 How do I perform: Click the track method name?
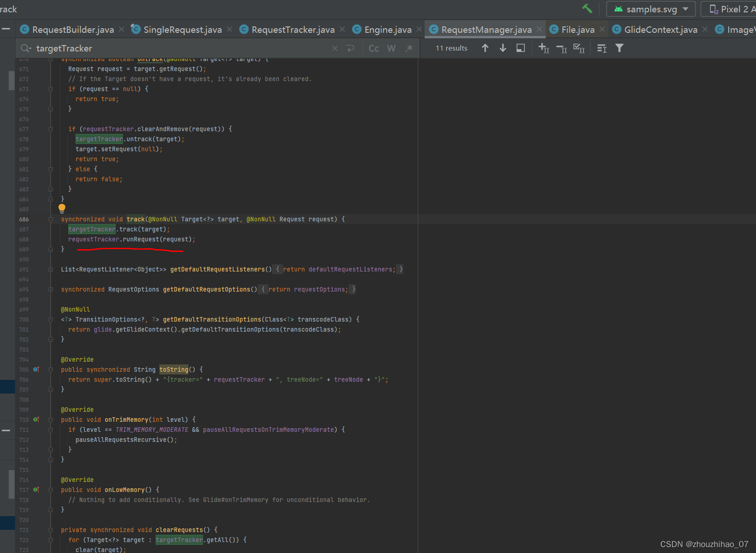tap(136, 219)
